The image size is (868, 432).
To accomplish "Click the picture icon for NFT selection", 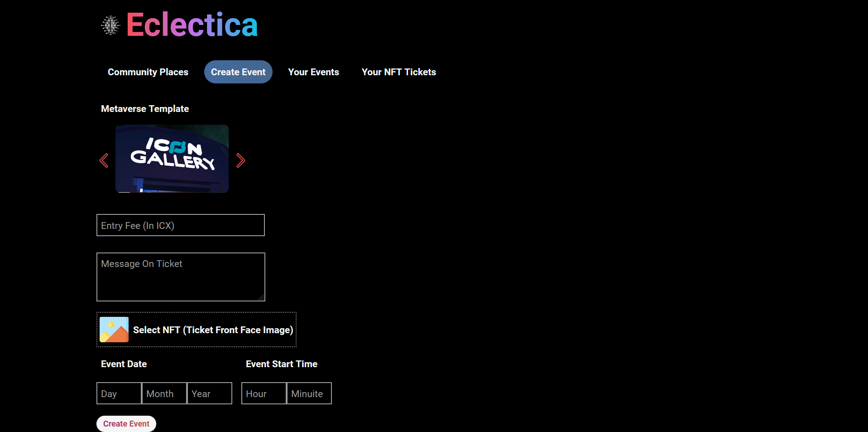I will tap(114, 330).
